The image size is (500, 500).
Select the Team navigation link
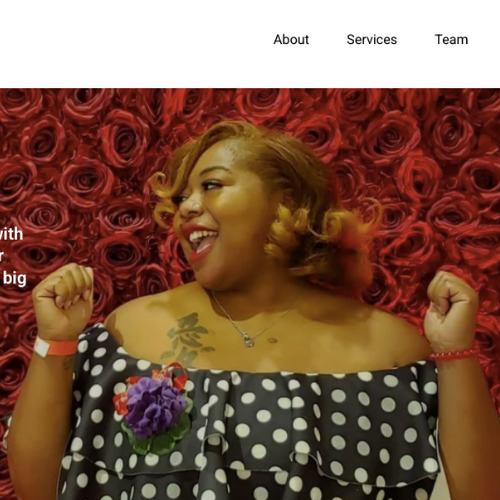coord(451,40)
